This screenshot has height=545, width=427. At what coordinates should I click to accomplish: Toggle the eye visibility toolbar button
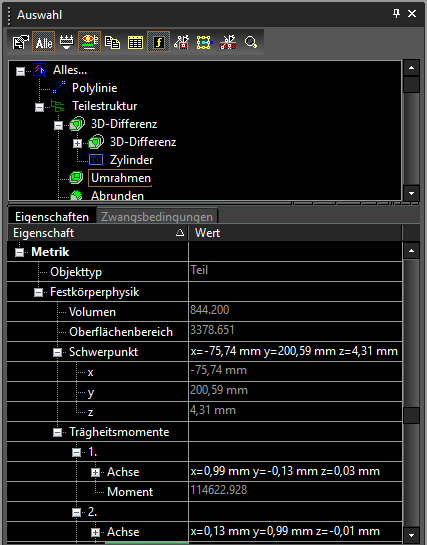point(89,42)
